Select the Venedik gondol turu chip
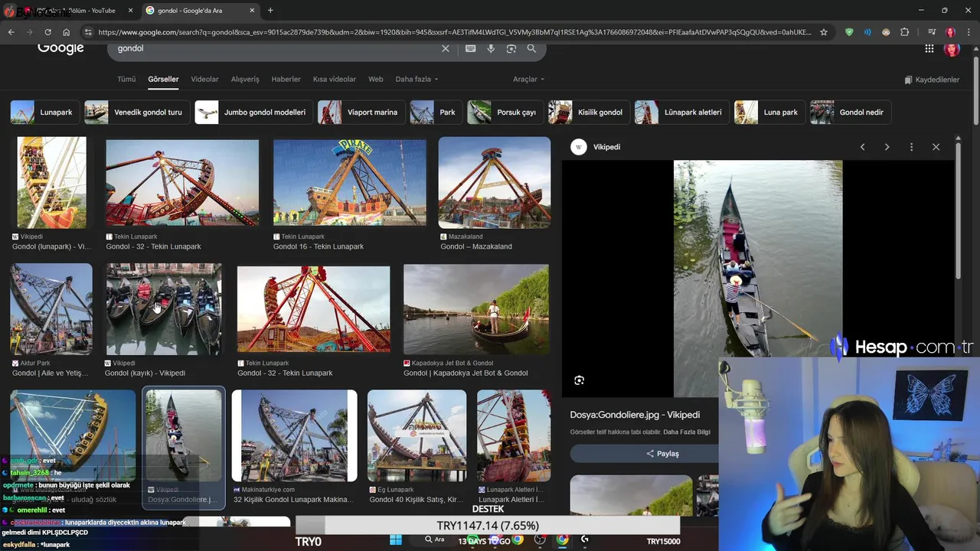980x551 pixels. pos(136,112)
